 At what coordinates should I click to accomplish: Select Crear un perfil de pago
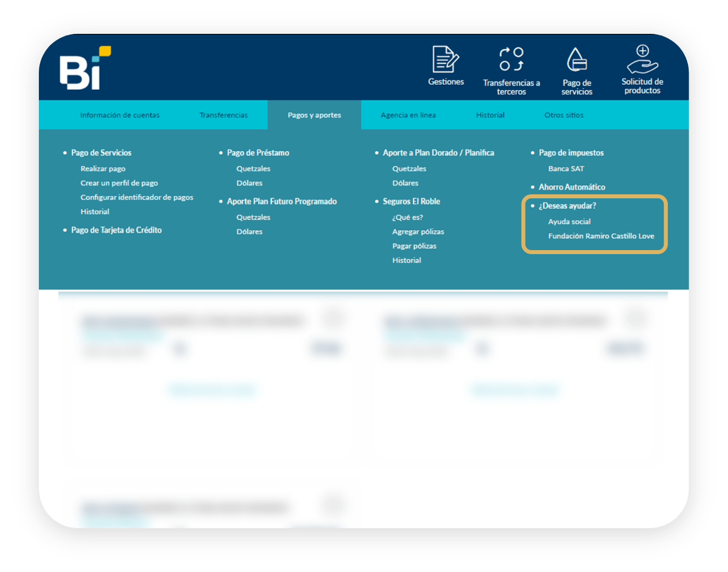click(119, 183)
